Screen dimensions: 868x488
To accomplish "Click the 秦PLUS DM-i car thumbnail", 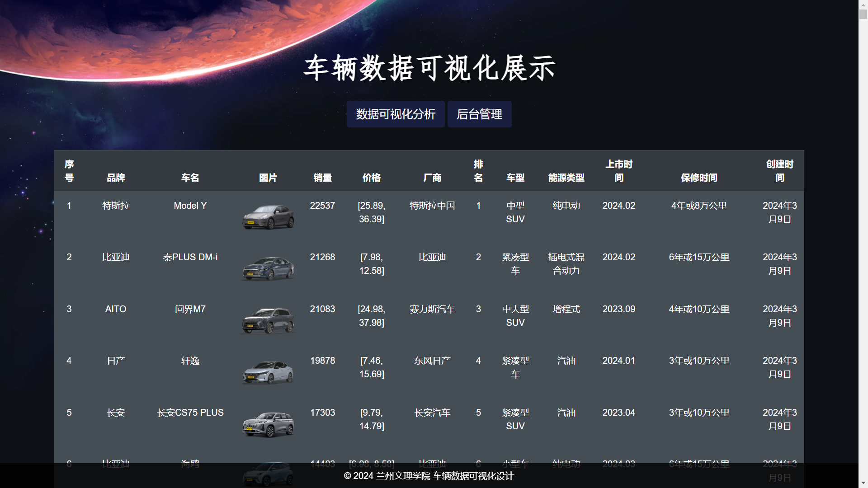I will coord(268,268).
